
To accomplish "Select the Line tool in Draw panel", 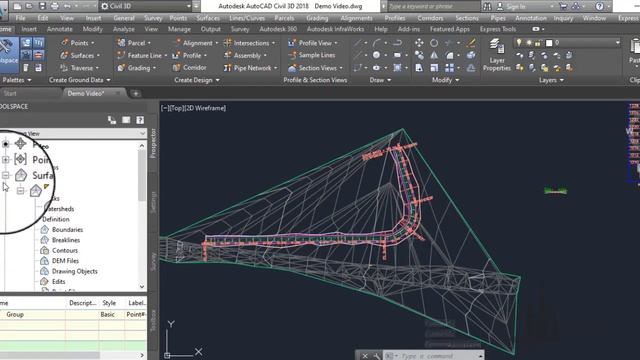I will point(358,43).
